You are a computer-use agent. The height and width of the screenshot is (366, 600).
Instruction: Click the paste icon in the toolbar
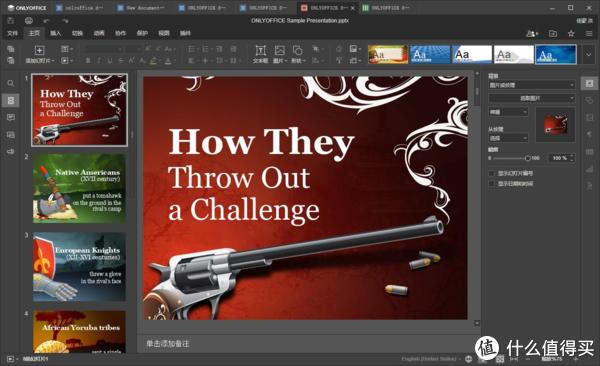(11, 60)
